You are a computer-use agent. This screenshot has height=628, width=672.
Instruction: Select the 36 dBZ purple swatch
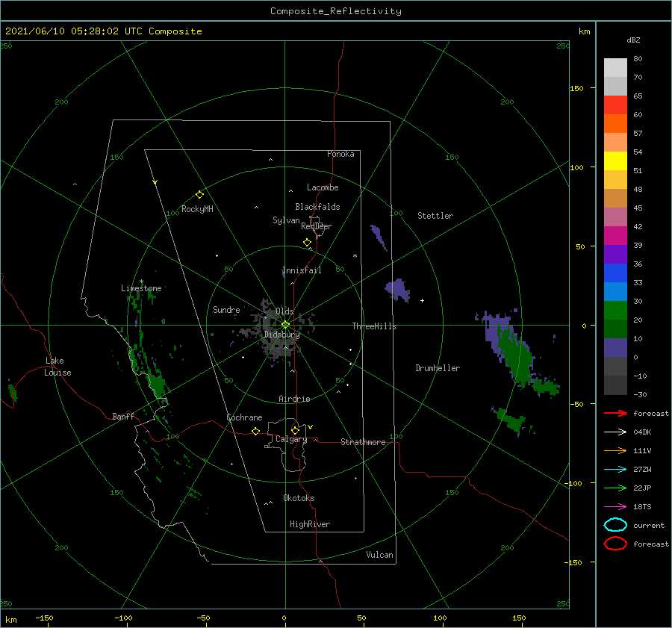[615, 254]
